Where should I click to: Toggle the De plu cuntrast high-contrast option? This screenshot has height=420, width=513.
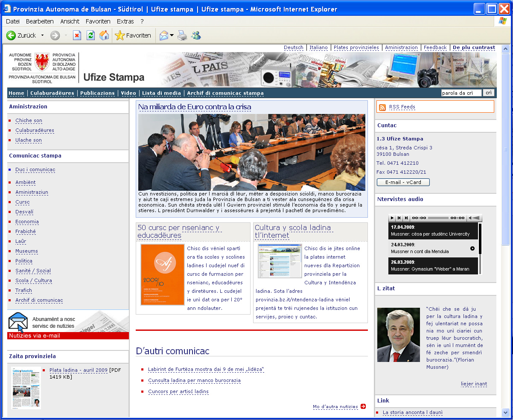(x=474, y=48)
